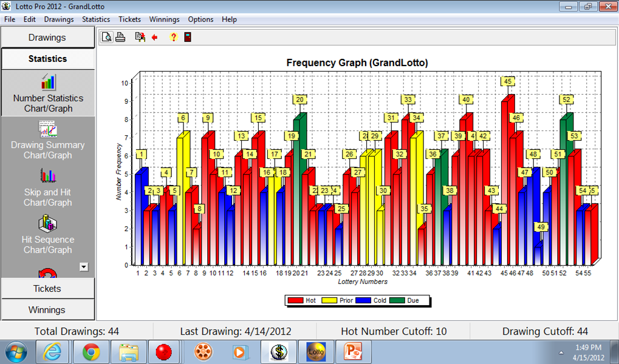The width and height of the screenshot is (619, 364).
Task: Open the Winnings menu
Action: click(164, 19)
